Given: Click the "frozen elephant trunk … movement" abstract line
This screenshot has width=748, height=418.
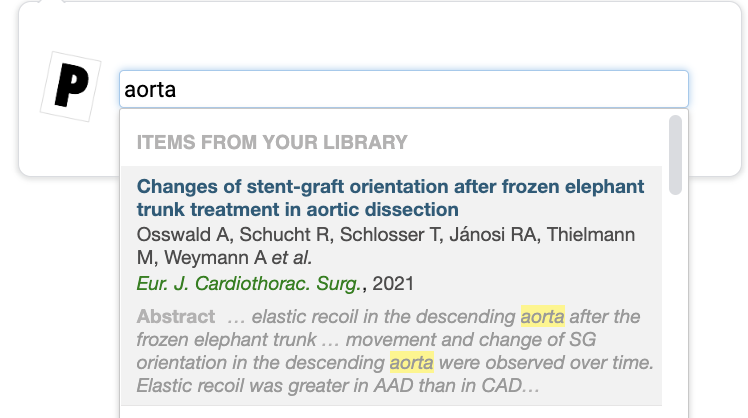Looking at the screenshot, I should [366, 340].
